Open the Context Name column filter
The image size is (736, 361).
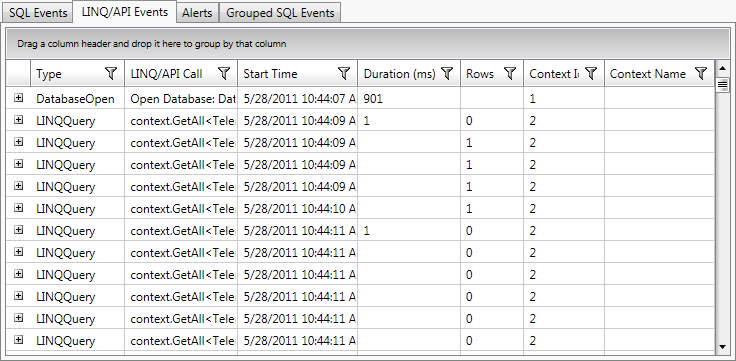pos(701,73)
